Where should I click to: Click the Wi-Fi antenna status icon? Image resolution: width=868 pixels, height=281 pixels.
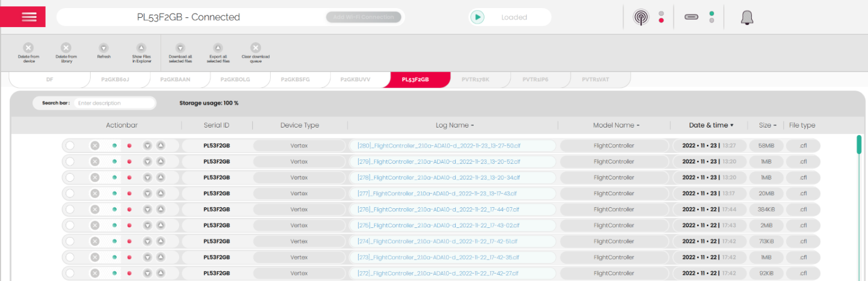640,17
